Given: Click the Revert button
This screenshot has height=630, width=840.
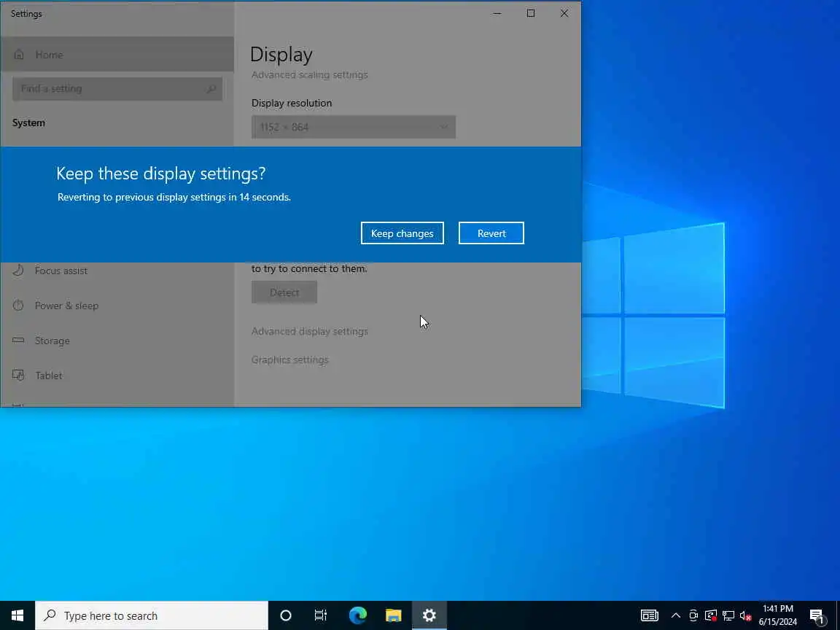Looking at the screenshot, I should pos(491,233).
